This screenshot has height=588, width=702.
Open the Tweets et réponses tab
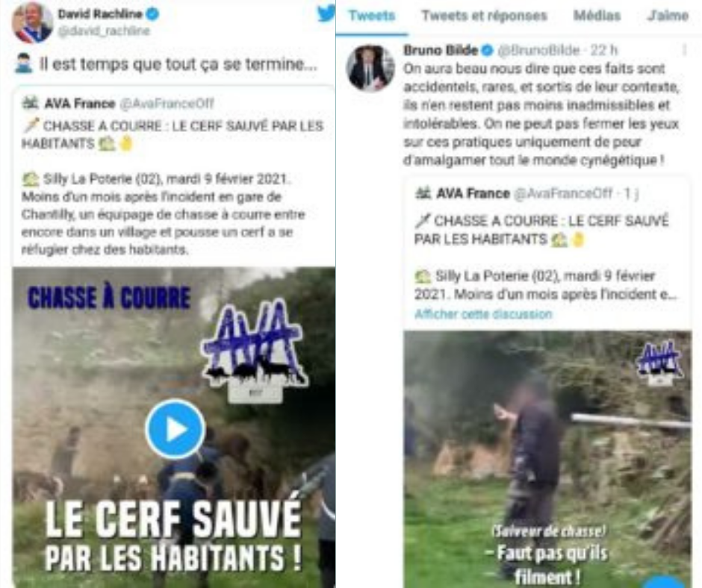pyautogui.click(x=485, y=16)
